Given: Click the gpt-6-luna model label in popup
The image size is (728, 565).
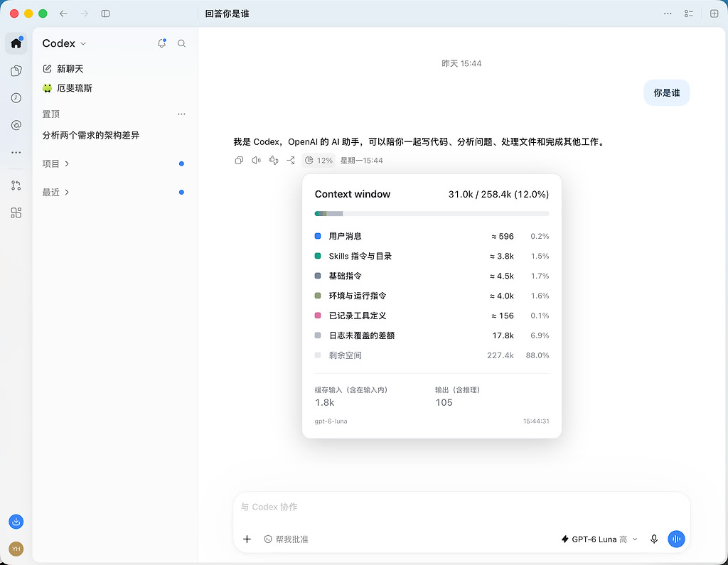Looking at the screenshot, I should (331, 421).
